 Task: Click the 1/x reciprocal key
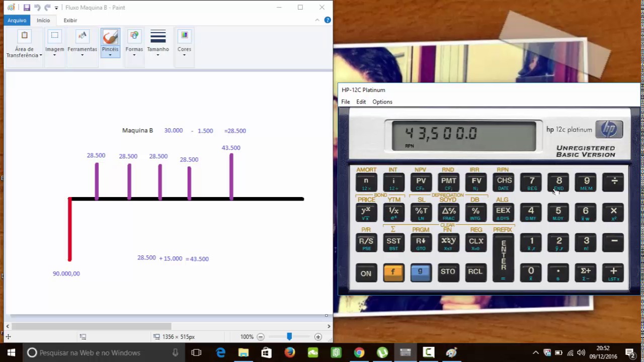tap(393, 213)
